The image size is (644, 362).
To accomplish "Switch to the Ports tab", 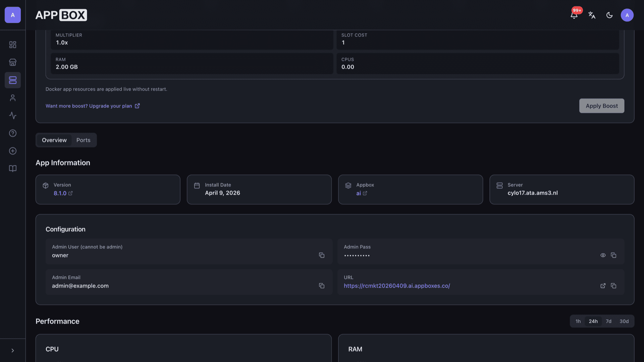I will tap(84, 140).
